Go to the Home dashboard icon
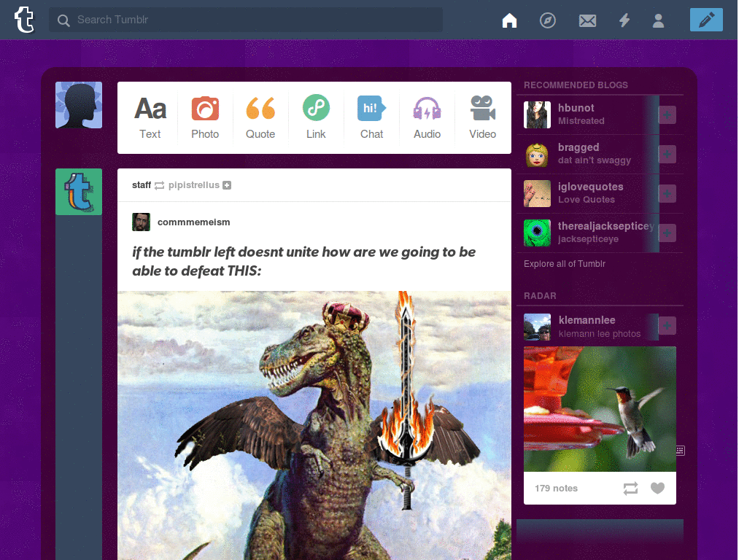This screenshot has width=747, height=560. coord(509,20)
